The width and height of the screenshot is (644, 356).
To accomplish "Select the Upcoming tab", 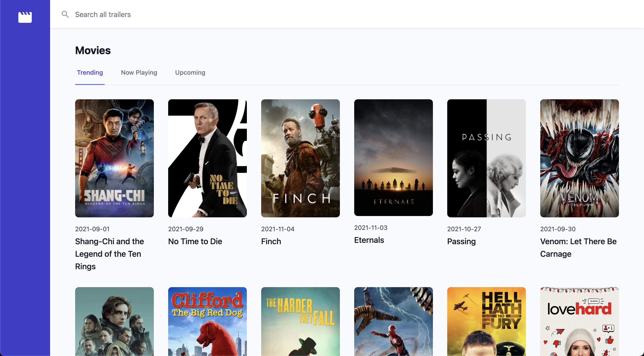I will [x=190, y=72].
